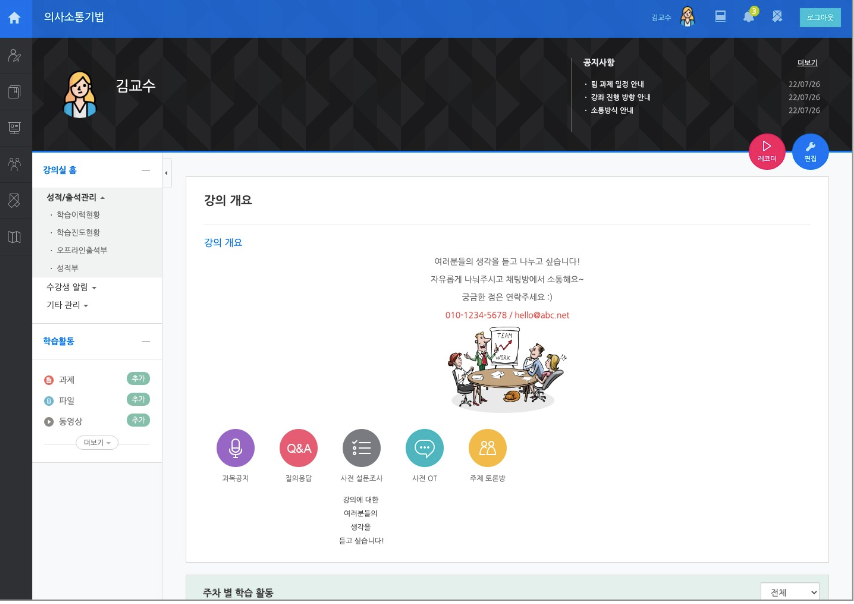This screenshot has width=854, height=604.
Task: Click the large 김교수 profile picture
Action: 80,95
